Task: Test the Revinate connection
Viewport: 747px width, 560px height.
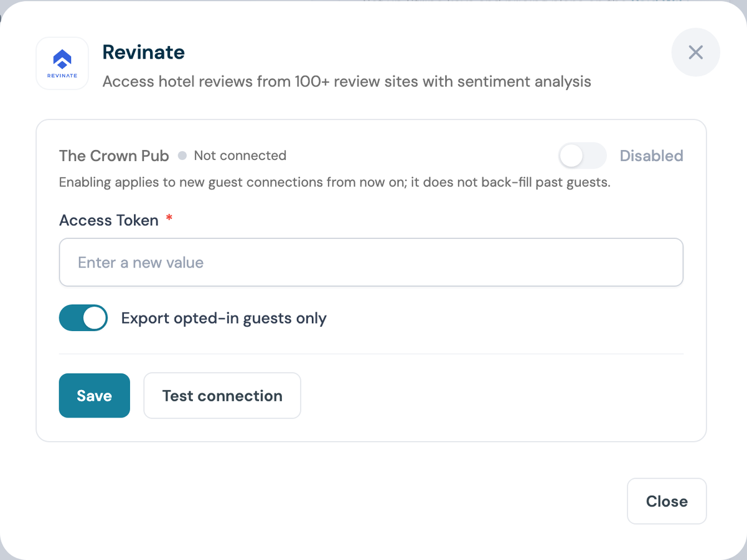Action: pos(222,396)
